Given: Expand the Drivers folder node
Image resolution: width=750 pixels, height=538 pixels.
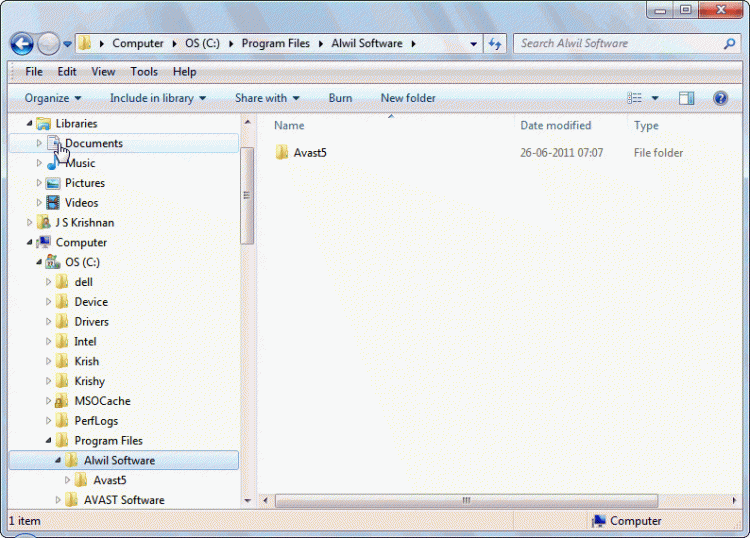Looking at the screenshot, I should click(48, 322).
